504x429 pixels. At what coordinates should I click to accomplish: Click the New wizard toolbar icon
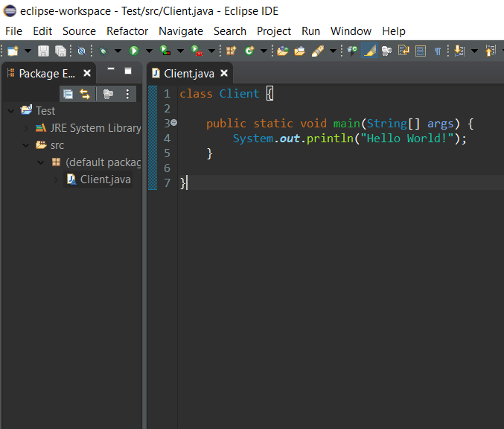pos(13,51)
